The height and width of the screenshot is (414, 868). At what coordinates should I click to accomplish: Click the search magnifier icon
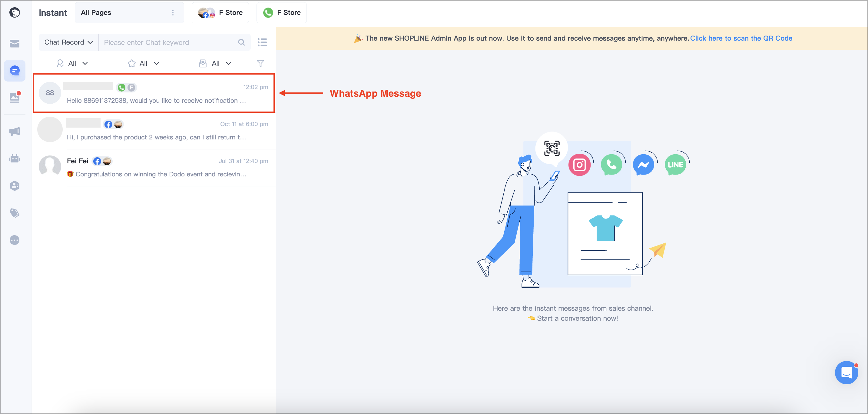click(x=241, y=42)
